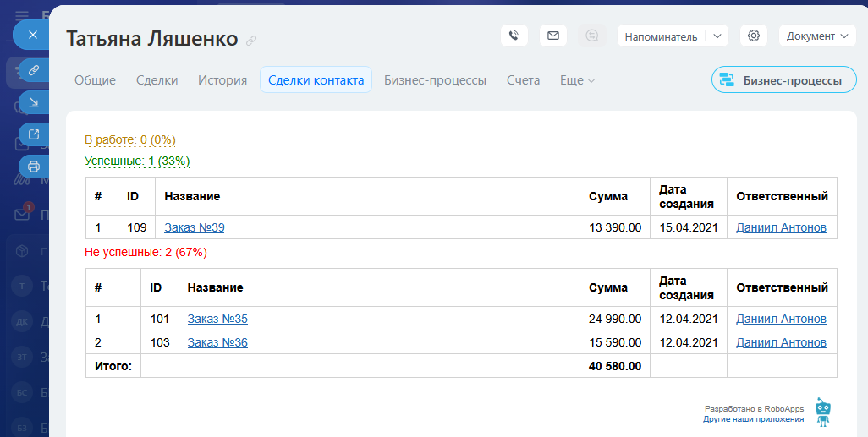Click the contact name Татьяна Ляшенко
The width and height of the screenshot is (868, 437).
[152, 39]
